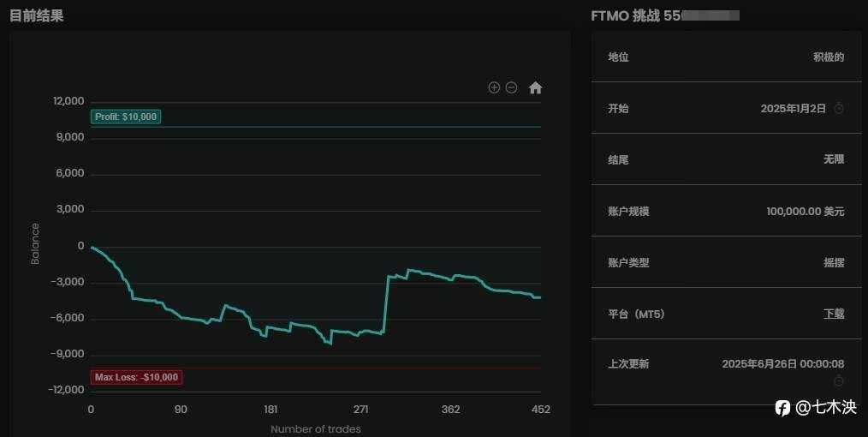Click the -12,000 y-axis label
The image size is (868, 437).
67,389
